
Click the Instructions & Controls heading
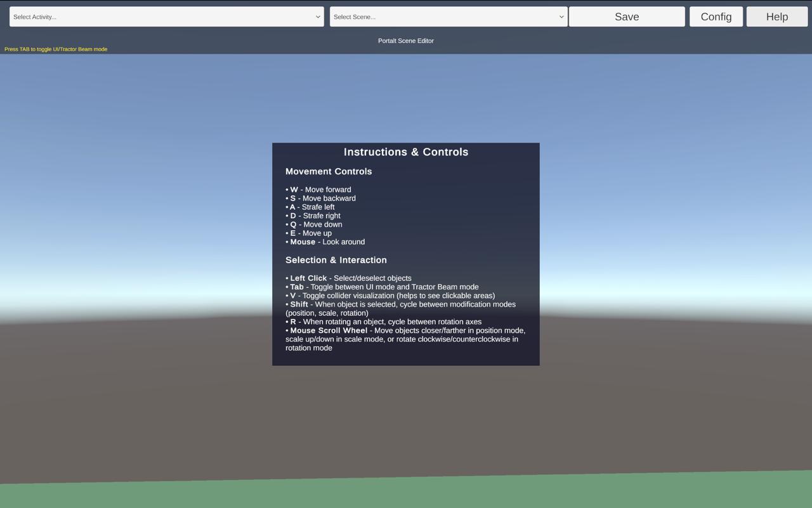tap(406, 152)
